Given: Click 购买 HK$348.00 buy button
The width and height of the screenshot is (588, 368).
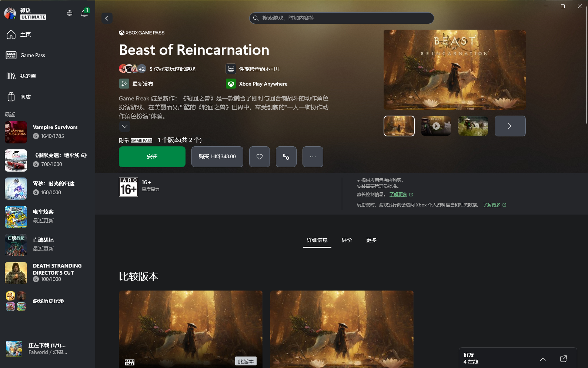Looking at the screenshot, I should click(x=217, y=157).
